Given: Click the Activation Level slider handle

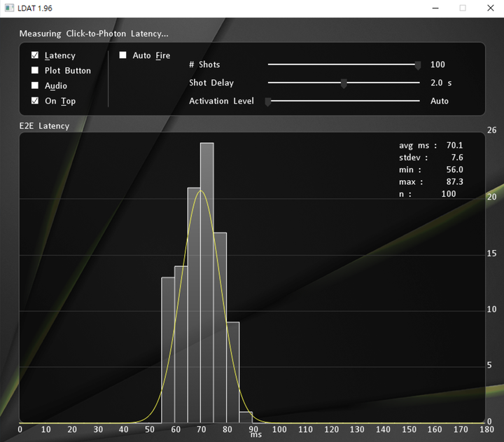Looking at the screenshot, I should 267,102.
